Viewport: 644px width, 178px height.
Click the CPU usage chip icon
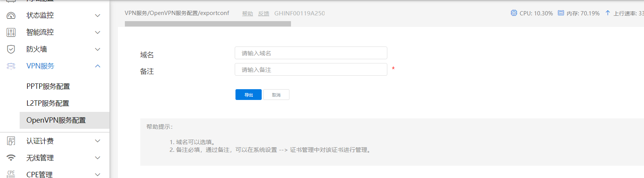[x=514, y=13]
